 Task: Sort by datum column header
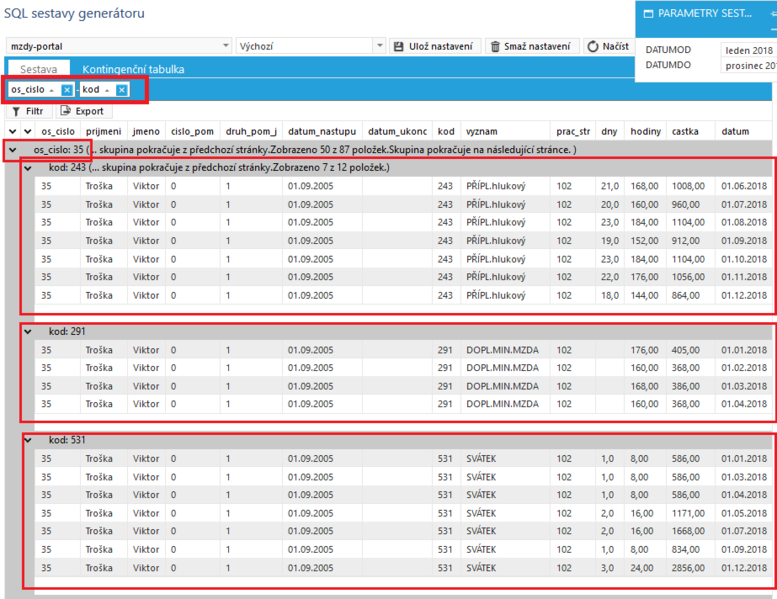[743, 131]
